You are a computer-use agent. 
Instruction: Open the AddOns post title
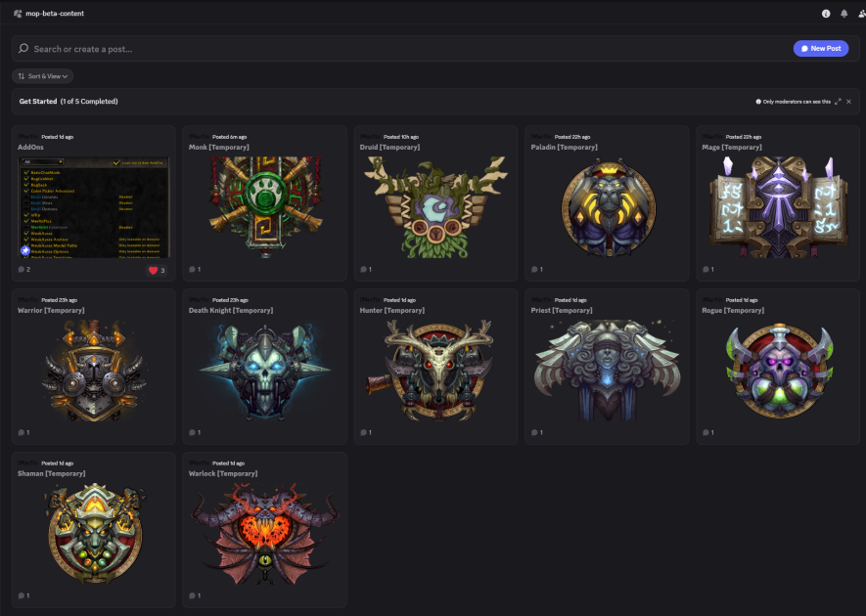click(x=30, y=148)
